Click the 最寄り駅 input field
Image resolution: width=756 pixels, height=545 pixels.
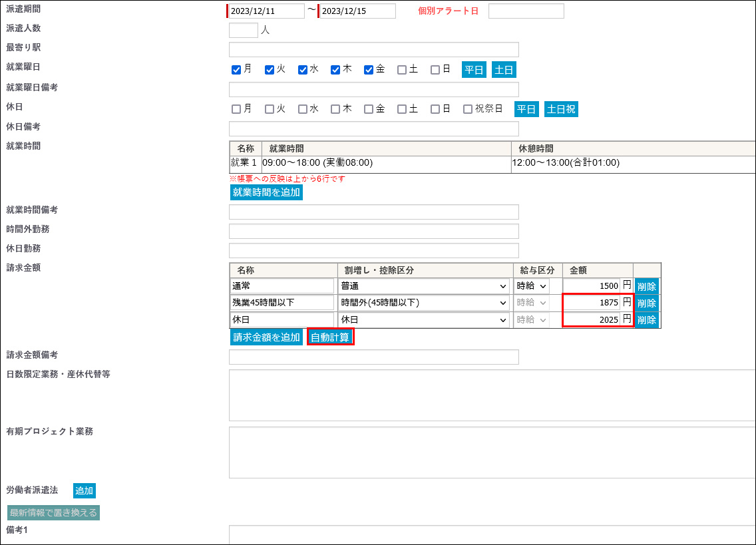pyautogui.click(x=373, y=50)
